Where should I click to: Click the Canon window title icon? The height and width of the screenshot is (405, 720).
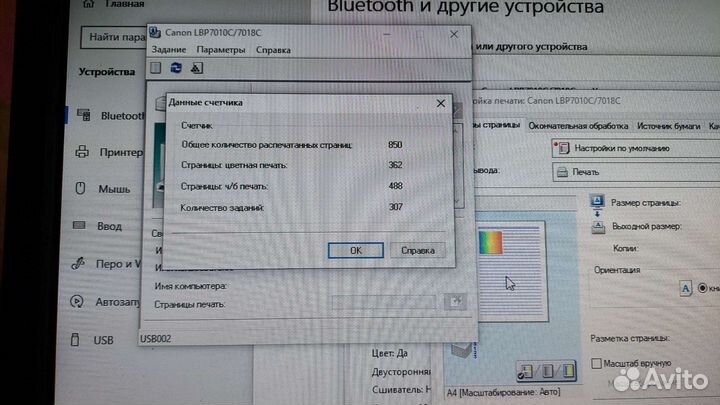(x=155, y=32)
